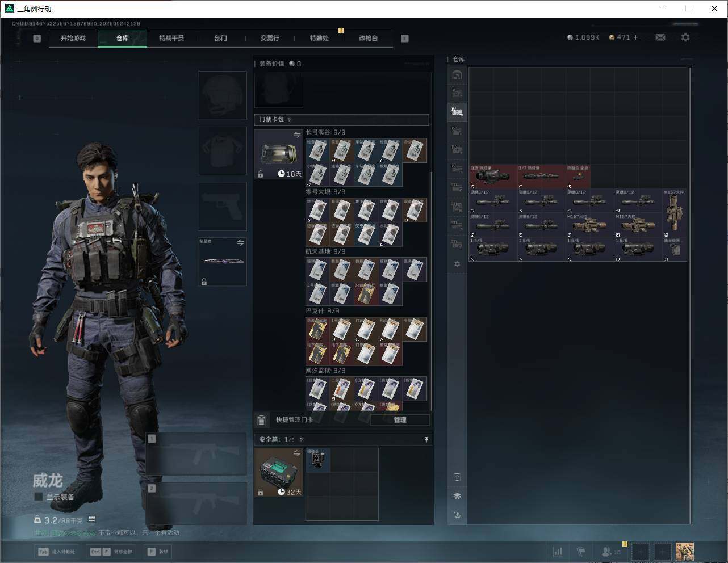This screenshot has height=563, width=728.
Task: Open the 部门 tab
Action: coord(221,38)
